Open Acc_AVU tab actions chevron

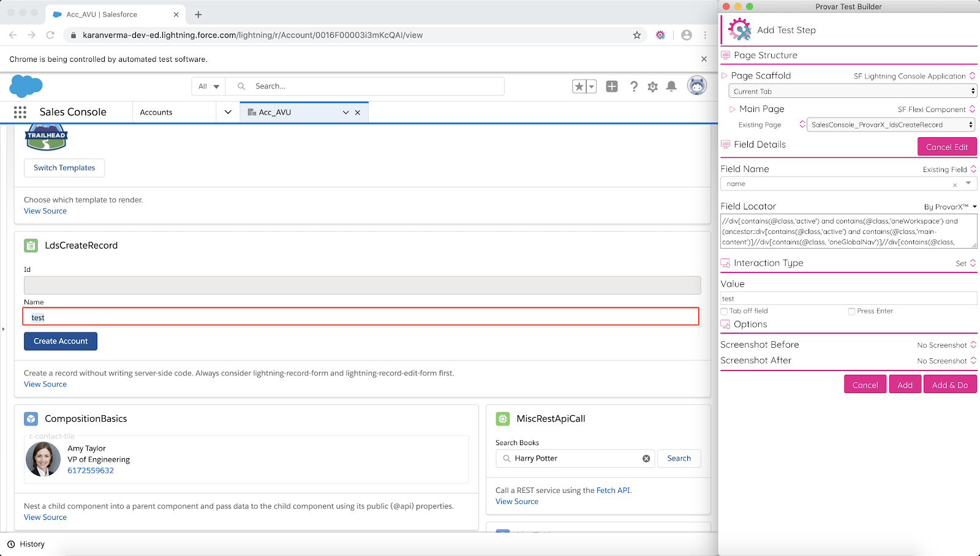(345, 113)
